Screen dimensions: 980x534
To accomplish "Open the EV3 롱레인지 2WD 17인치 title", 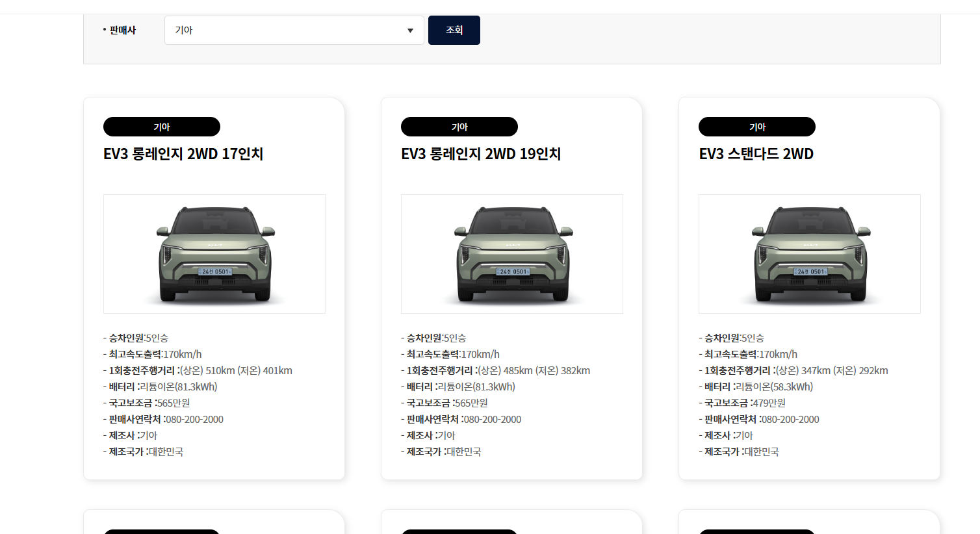I will coord(183,154).
